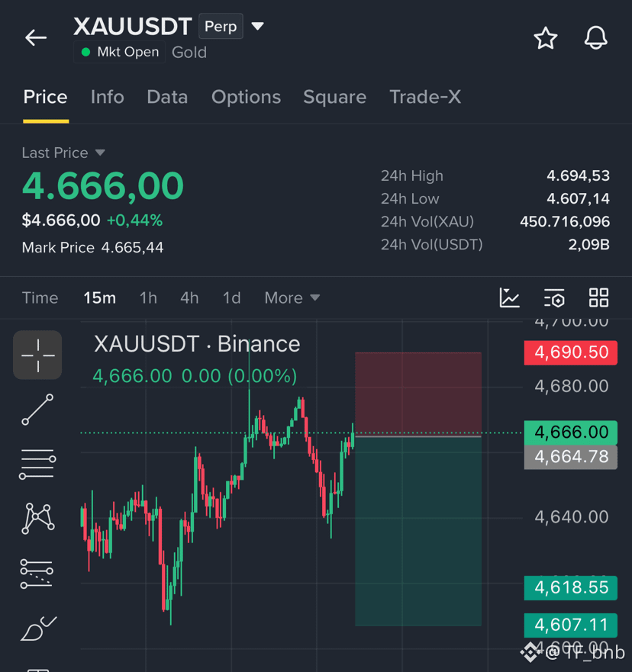Switch to the Price tab
This screenshot has width=632, height=672.
click(46, 97)
